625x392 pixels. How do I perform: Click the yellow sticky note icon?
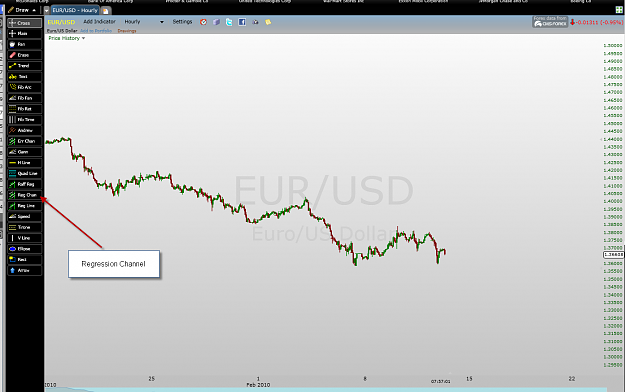[268, 22]
